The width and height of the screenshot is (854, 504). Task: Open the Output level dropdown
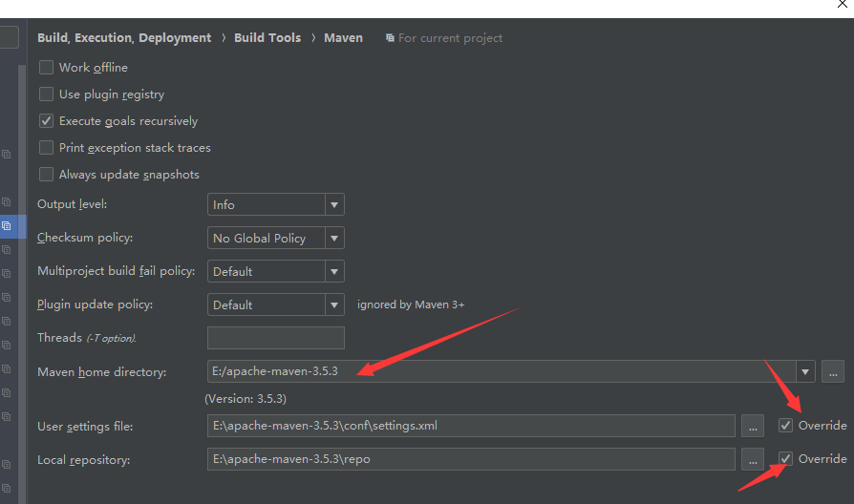(x=275, y=204)
